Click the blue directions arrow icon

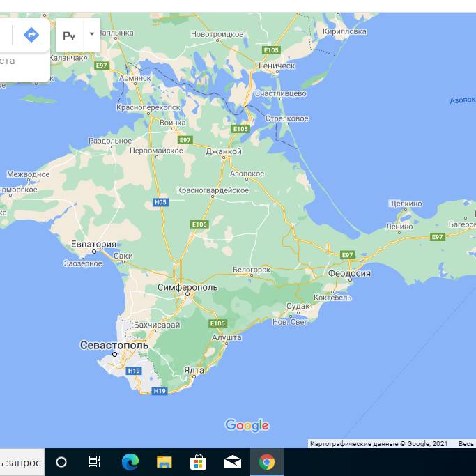(x=31, y=35)
